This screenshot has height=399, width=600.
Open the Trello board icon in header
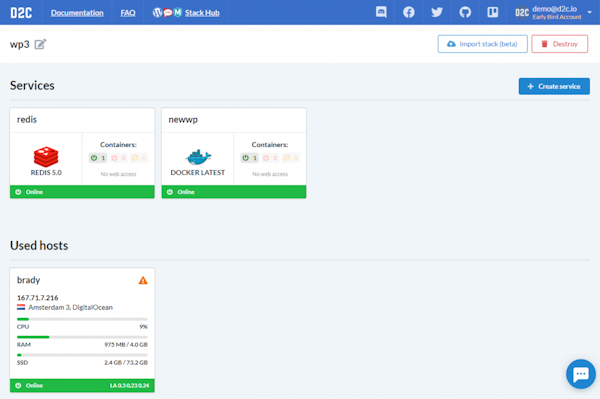492,12
